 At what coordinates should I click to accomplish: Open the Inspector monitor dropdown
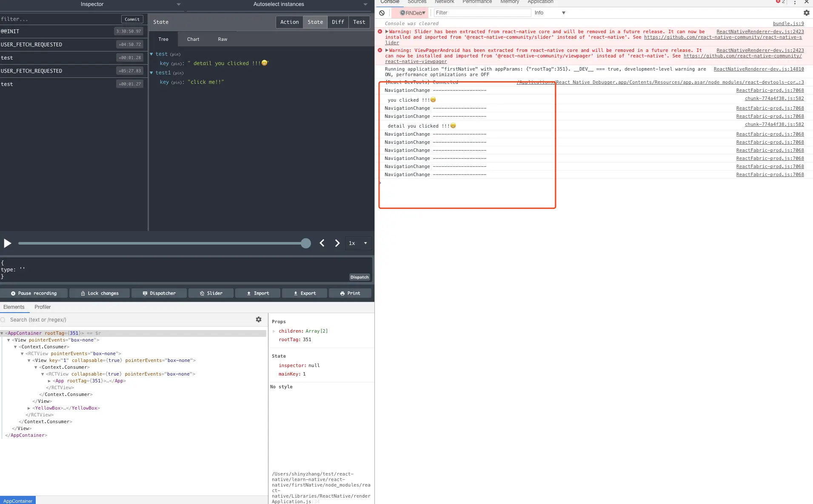click(x=92, y=4)
